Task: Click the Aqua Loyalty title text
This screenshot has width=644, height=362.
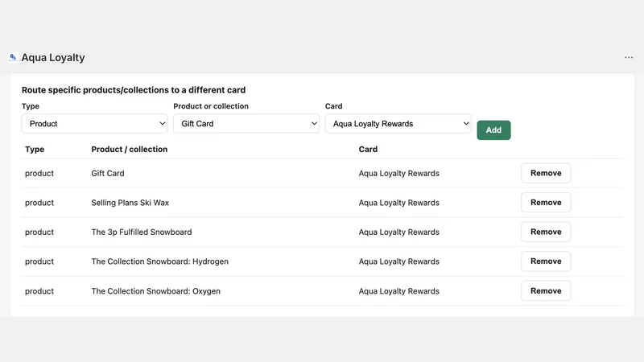Action: click(53, 57)
